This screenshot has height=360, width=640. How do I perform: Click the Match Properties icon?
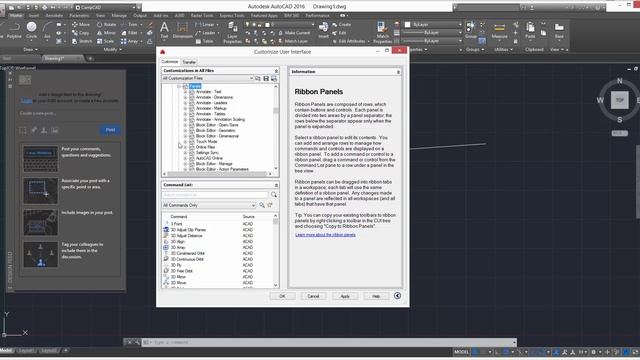[x=382, y=33]
